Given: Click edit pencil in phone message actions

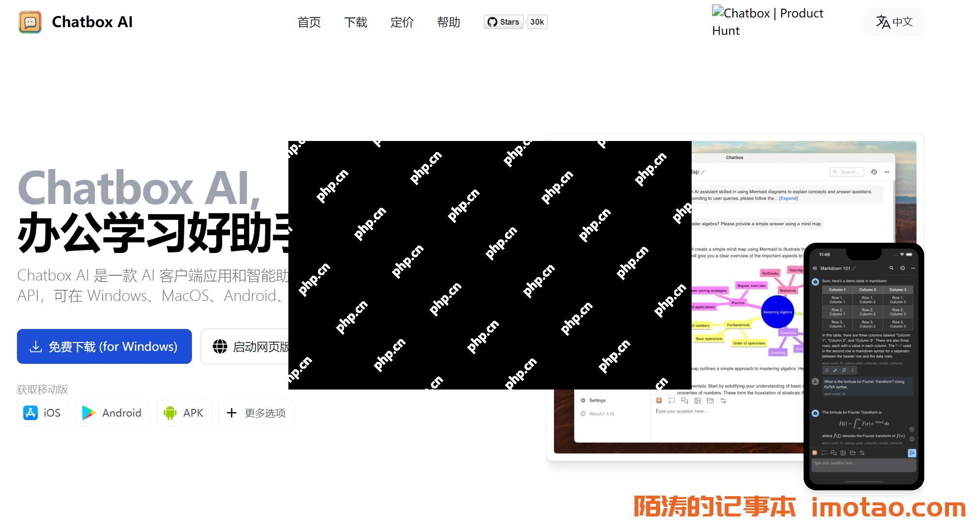Looking at the screenshot, I should click(835, 370).
